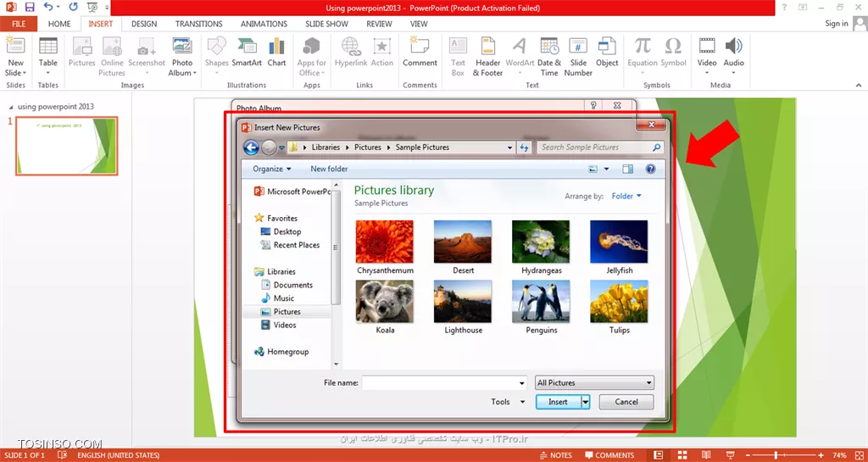Screen dimensions: 868x462
Task: Open the File name history dropdown
Action: tap(522, 383)
